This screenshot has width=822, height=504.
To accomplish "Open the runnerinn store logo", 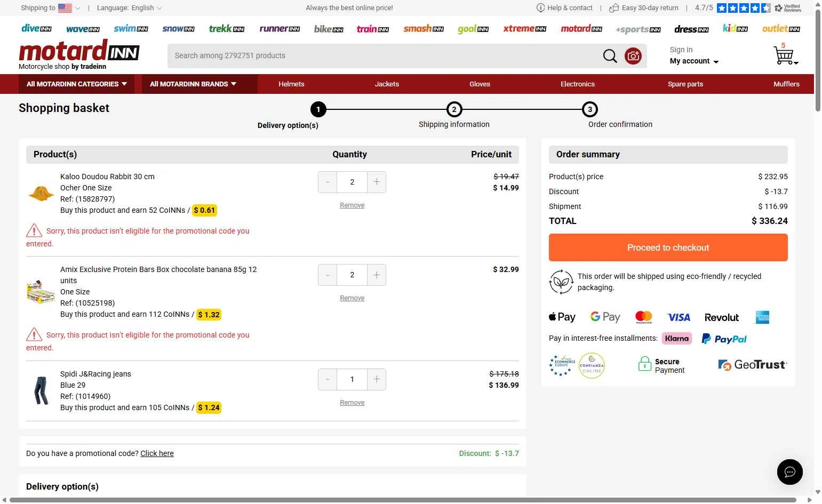I will [280, 29].
